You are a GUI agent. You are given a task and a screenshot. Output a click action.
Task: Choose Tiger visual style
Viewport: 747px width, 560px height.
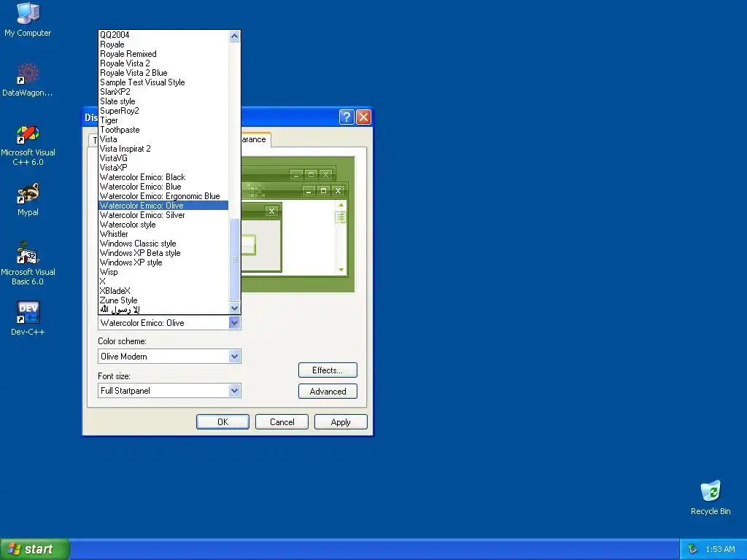[x=163, y=120]
